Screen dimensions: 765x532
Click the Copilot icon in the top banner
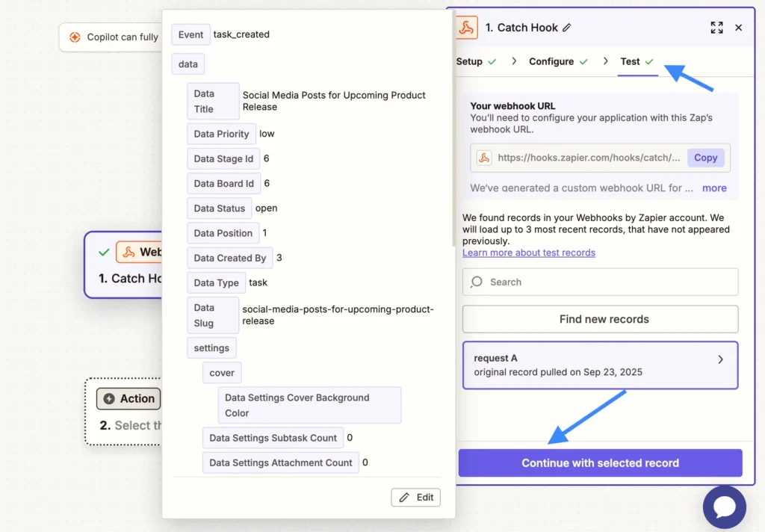point(75,37)
